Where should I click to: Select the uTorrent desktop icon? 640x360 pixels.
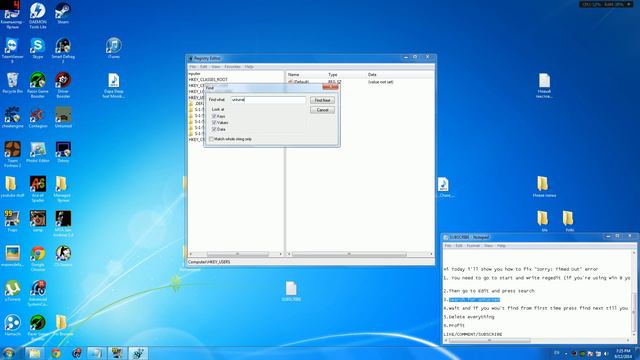coord(12,291)
